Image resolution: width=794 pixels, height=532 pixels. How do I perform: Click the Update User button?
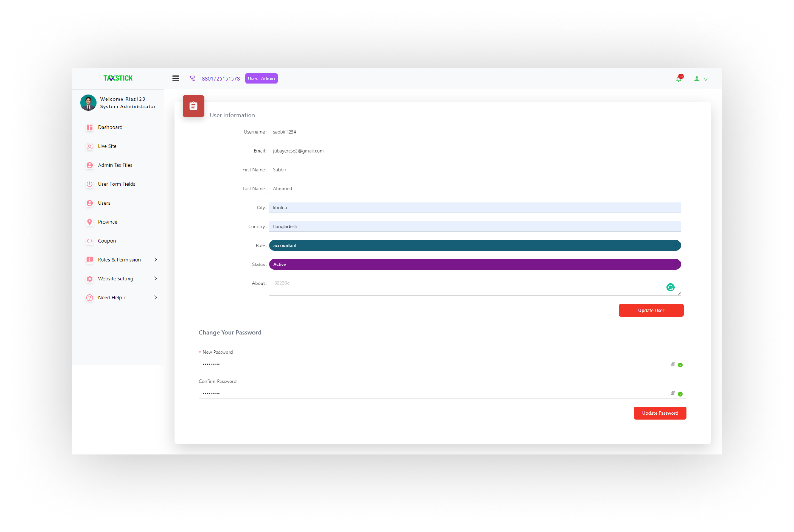click(x=651, y=310)
